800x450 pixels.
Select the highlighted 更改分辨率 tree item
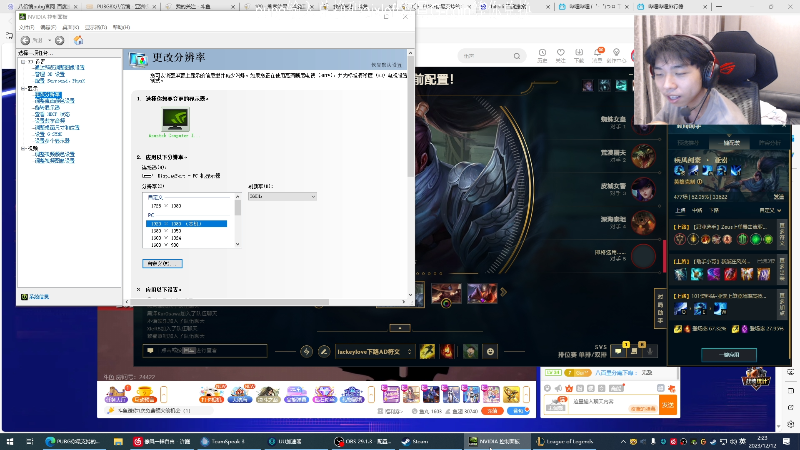[48, 95]
